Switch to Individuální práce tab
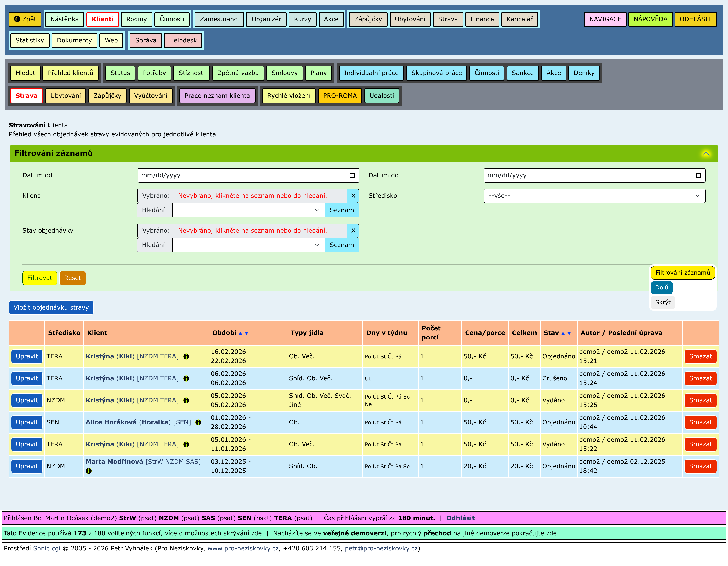Screen dimensions: 728x566 pyautogui.click(x=371, y=73)
